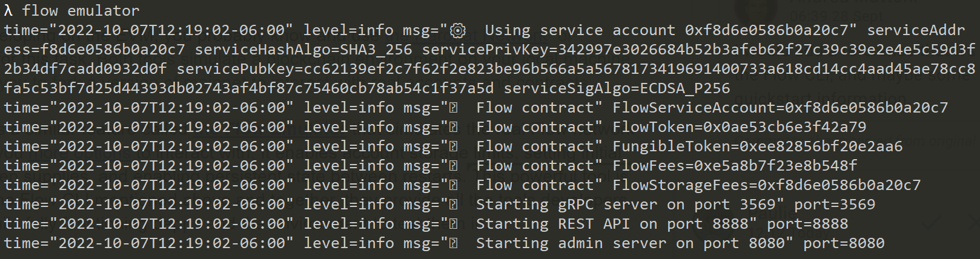Click the missing-glyph box before "Starting gRPC server"

point(453,205)
